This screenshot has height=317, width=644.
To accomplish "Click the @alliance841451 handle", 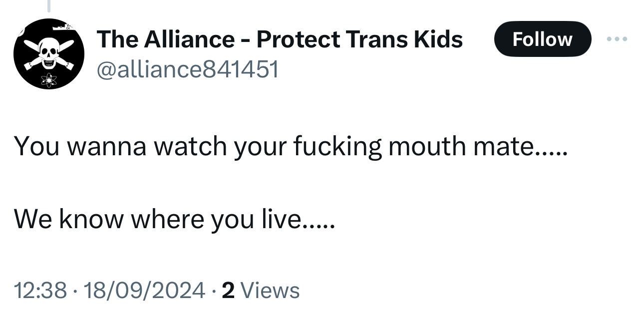I will (x=187, y=69).
